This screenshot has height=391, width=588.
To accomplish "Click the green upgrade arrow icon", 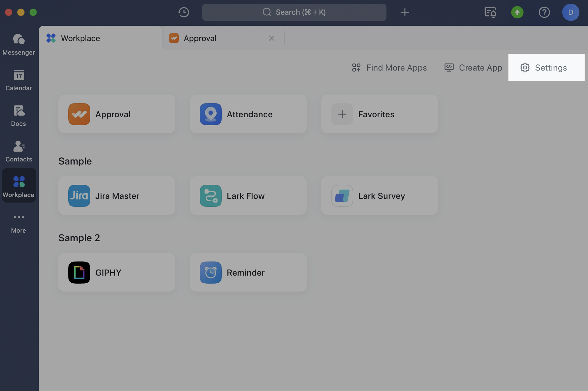I will 517,12.
